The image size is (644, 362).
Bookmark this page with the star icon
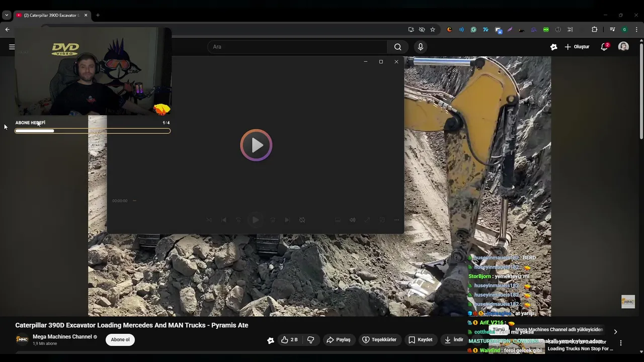pos(433,30)
